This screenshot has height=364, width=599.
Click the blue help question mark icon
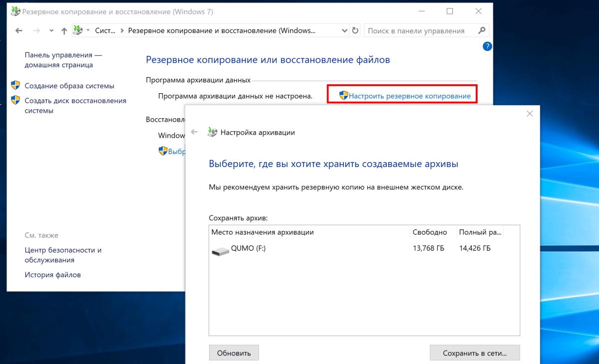pos(488,46)
